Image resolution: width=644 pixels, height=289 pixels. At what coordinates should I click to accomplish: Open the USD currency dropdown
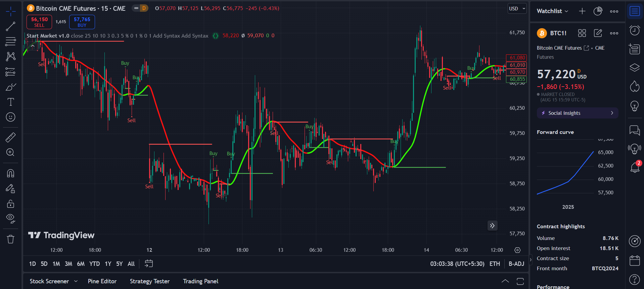click(517, 9)
